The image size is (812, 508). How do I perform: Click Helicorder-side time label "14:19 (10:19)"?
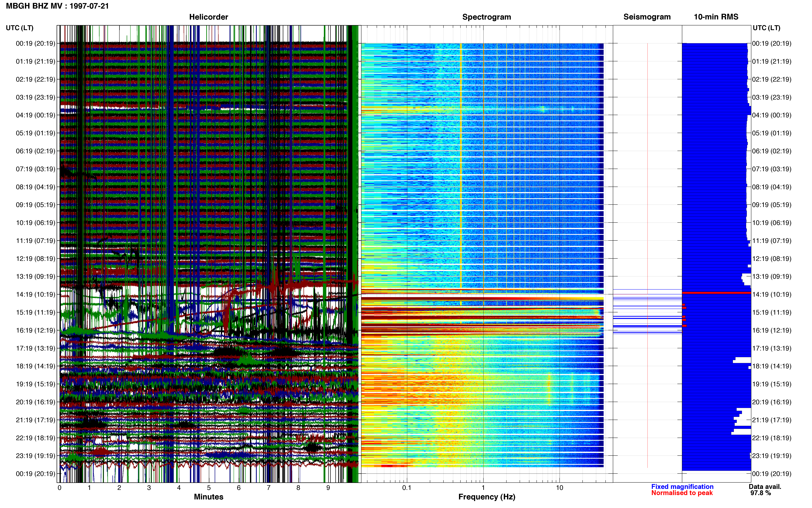click(36, 295)
